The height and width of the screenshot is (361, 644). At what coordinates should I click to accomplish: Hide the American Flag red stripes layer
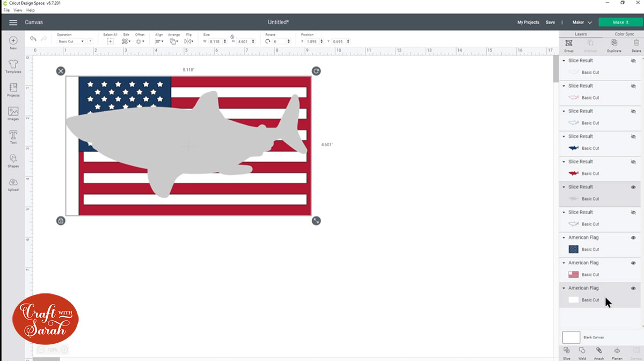(x=633, y=263)
